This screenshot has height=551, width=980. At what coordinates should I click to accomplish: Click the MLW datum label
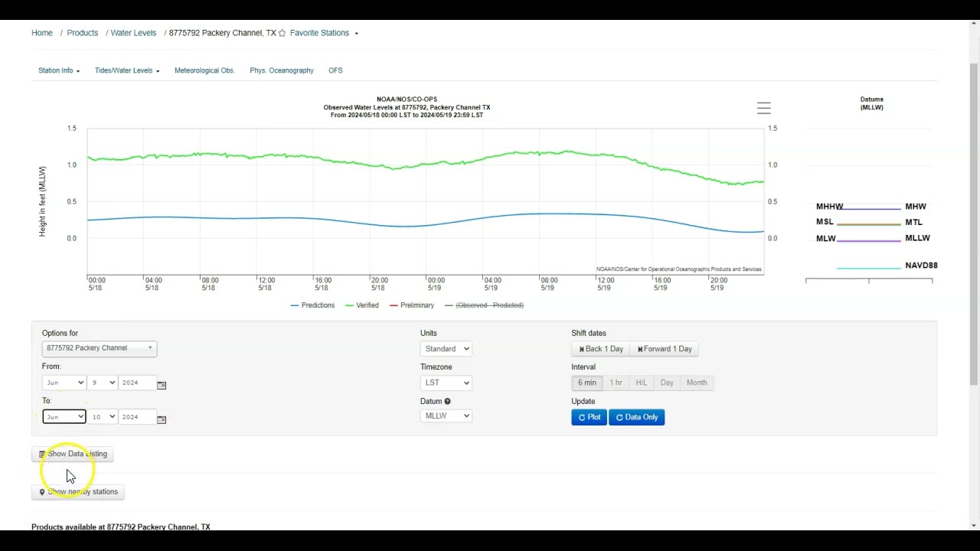coord(825,238)
